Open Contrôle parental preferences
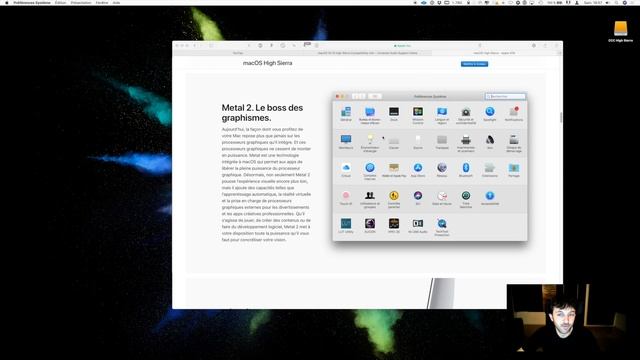Viewport: 640px width, 360px height. click(x=394, y=199)
